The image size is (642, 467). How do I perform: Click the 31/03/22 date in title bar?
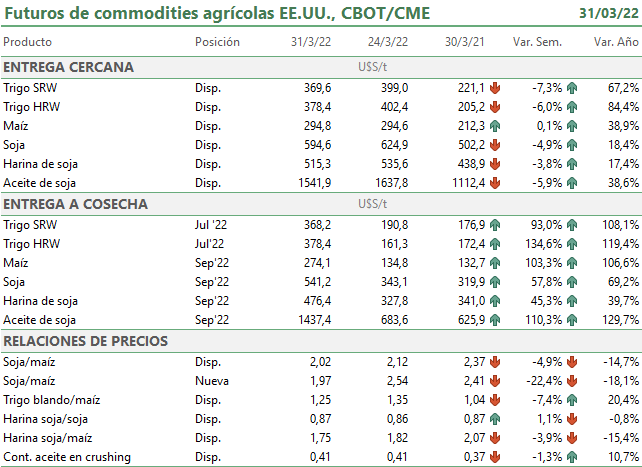coord(608,14)
